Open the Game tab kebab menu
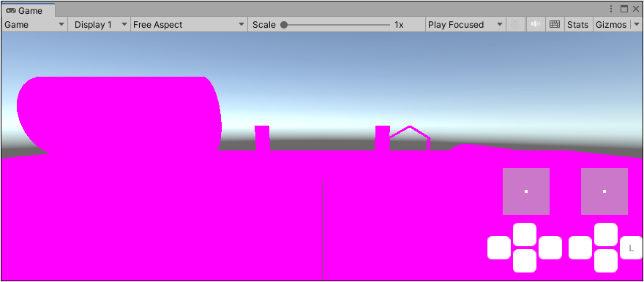This screenshot has height=282, width=644. [611, 9]
